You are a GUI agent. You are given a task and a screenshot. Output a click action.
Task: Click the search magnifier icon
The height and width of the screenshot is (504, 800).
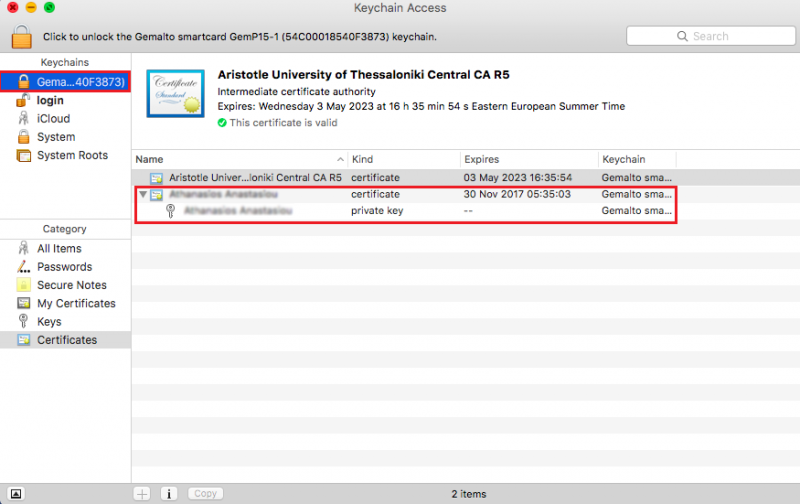point(682,36)
